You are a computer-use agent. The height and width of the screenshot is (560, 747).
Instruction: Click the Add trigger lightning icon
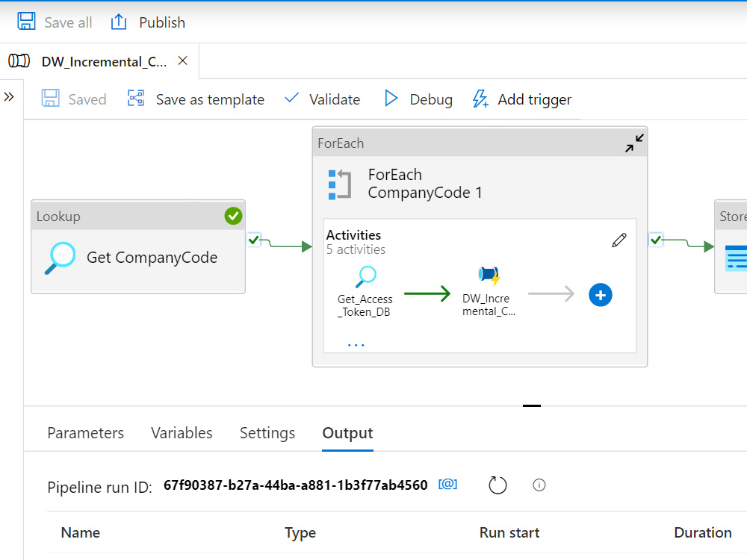(480, 99)
